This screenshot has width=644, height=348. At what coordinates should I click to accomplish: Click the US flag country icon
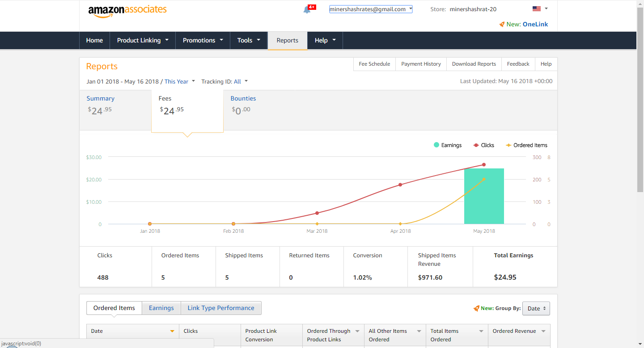536,9
